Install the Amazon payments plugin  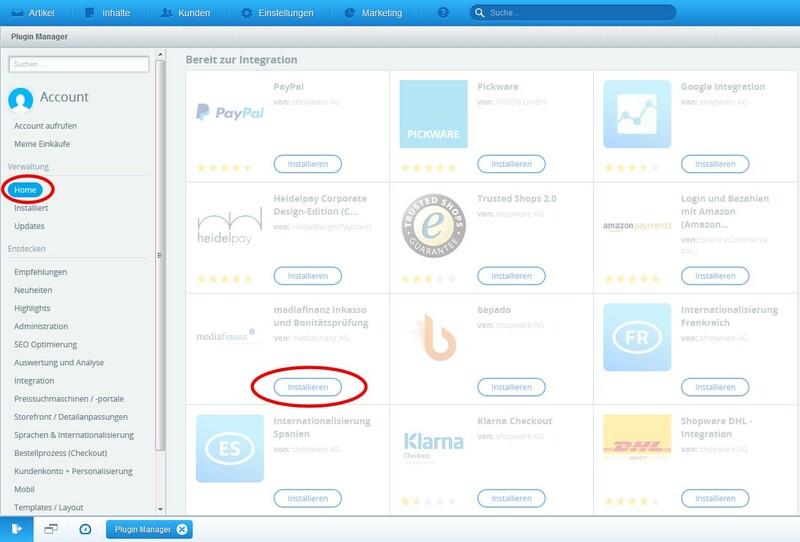715,276
